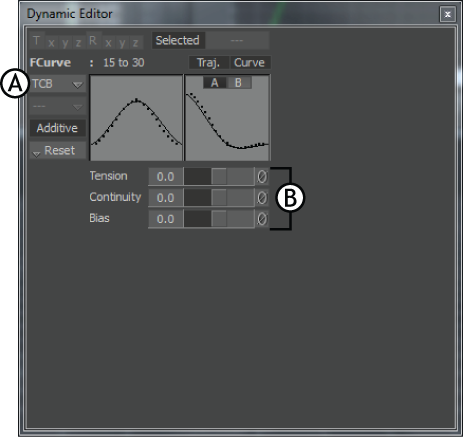Select curve preset B
The width and height of the screenshot is (463, 437).
239,83
